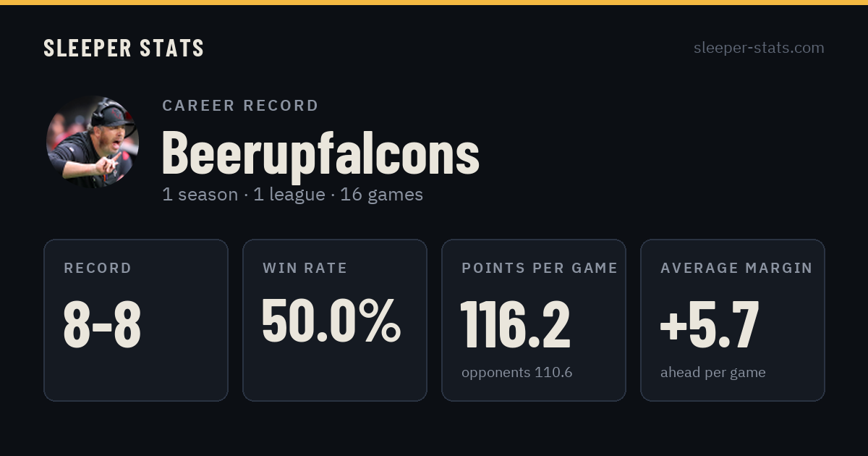The image size is (868, 456).
Task: Select the Win Rate stat card
Action: click(335, 320)
